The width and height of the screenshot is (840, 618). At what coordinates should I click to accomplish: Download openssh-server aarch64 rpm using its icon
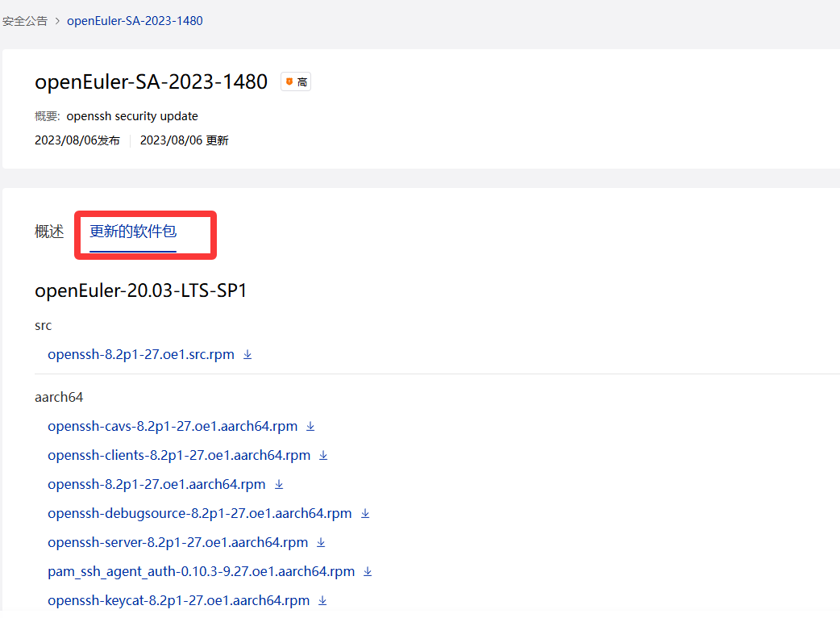click(x=321, y=542)
